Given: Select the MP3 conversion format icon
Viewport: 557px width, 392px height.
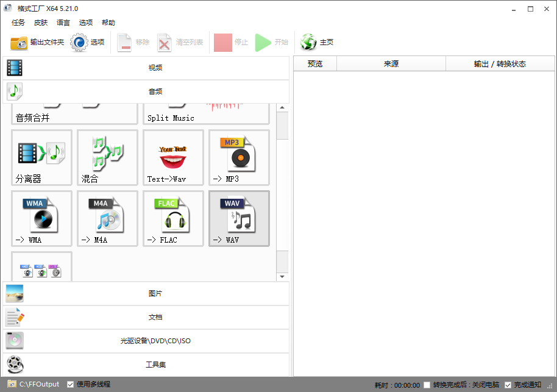Looking at the screenshot, I should click(239, 157).
